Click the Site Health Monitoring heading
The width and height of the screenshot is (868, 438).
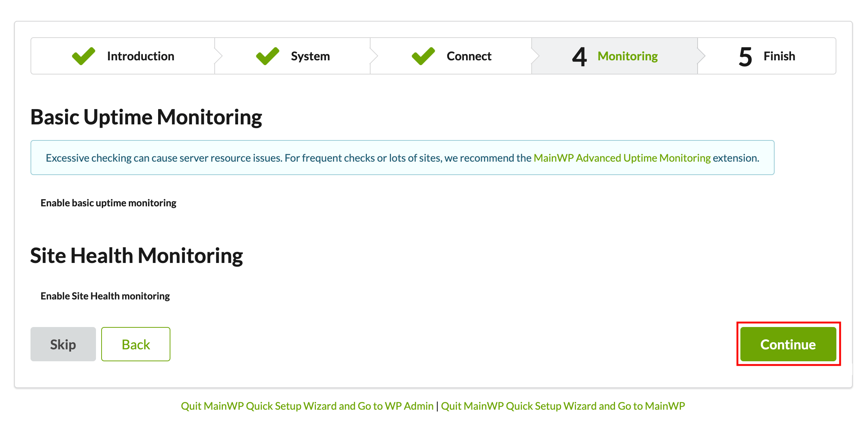click(137, 256)
